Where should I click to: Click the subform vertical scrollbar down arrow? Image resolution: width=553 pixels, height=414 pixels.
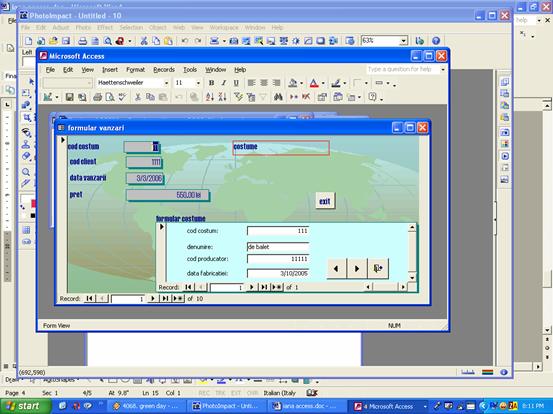click(x=412, y=278)
